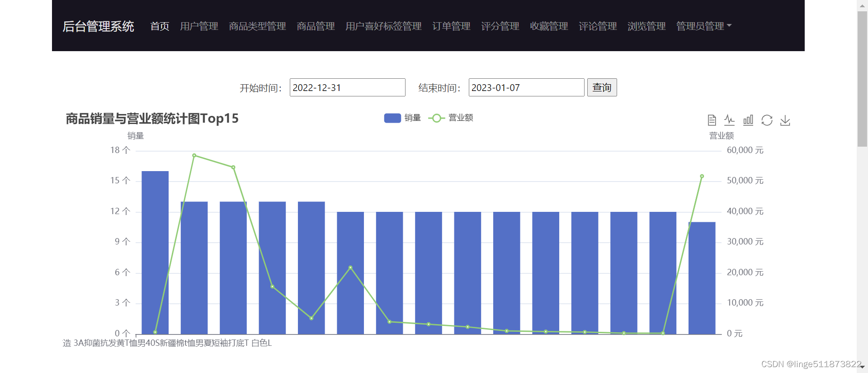Viewport: 868px width, 373px height.
Task: Open 商品管理 navigation item
Action: click(316, 26)
